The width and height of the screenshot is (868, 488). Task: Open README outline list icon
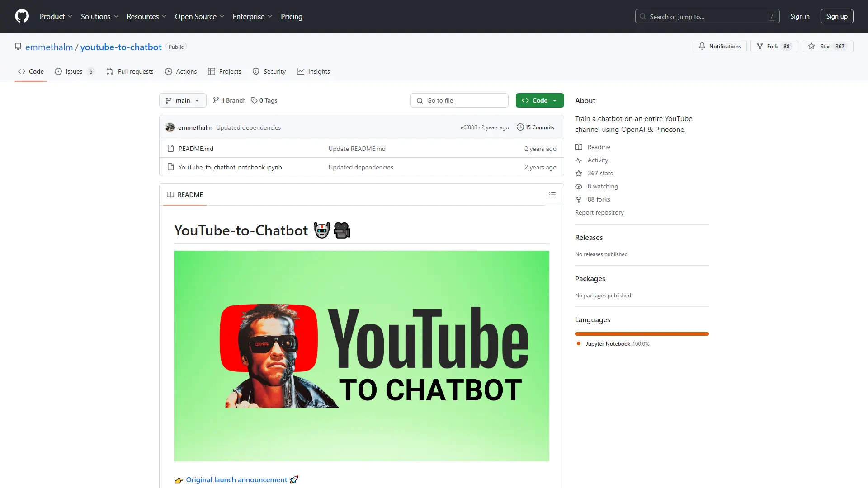click(552, 195)
